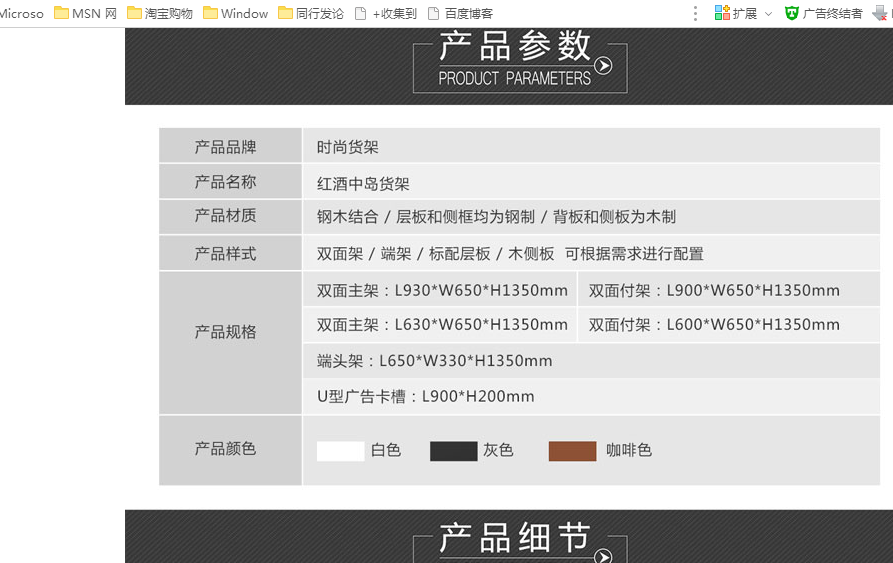The image size is (893, 563).
Task: Click the 产品规格 row label
Action: click(226, 332)
